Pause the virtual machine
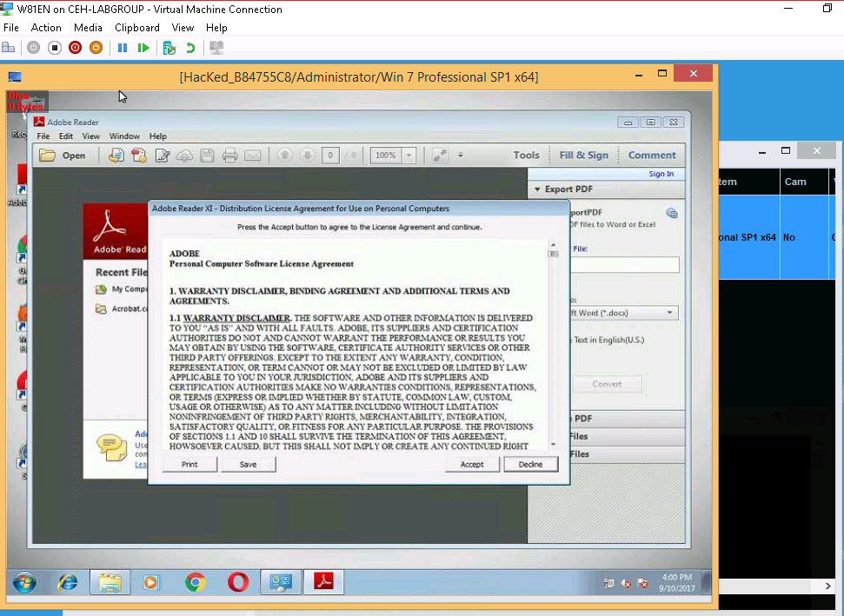The width and height of the screenshot is (844, 616). coord(123,48)
